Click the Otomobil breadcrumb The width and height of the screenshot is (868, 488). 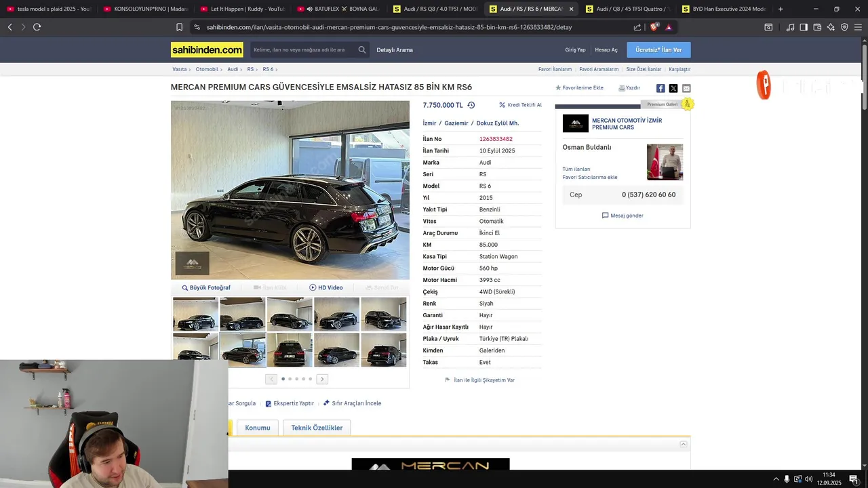207,69
